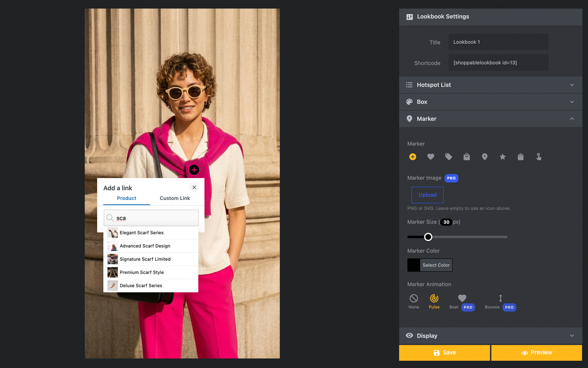
Task: Click the product search field
Action: (x=151, y=218)
